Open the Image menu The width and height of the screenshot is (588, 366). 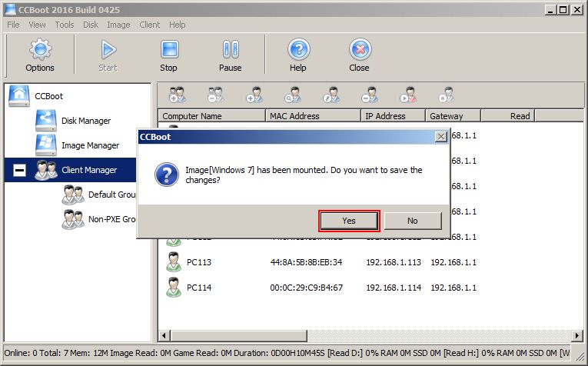[x=118, y=25]
